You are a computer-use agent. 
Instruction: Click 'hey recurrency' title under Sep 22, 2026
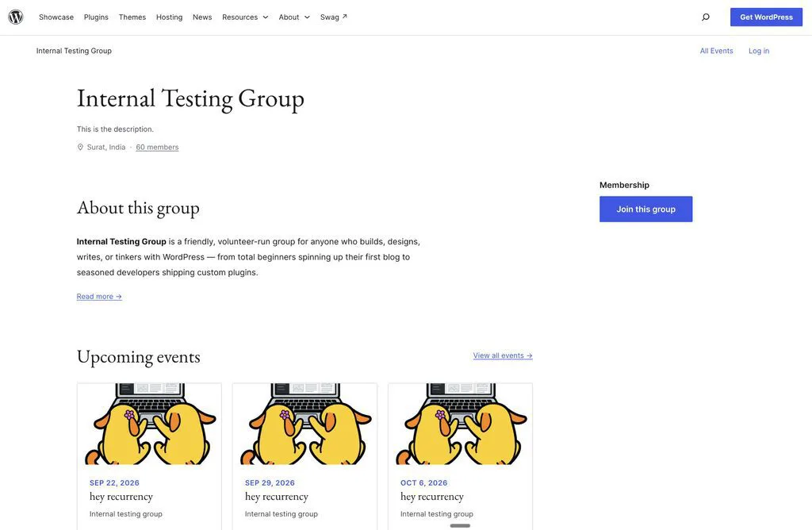(121, 497)
